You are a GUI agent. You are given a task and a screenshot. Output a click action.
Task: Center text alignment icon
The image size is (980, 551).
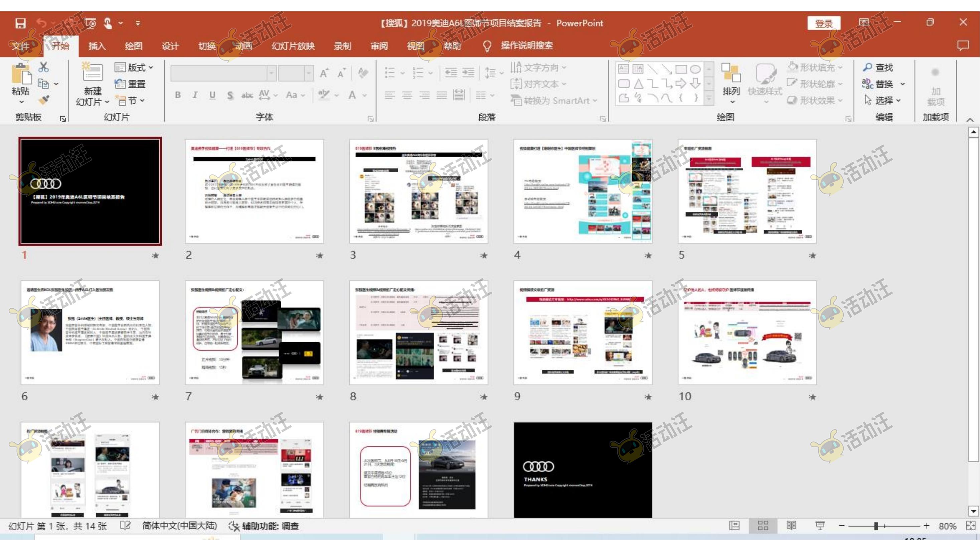pos(407,95)
